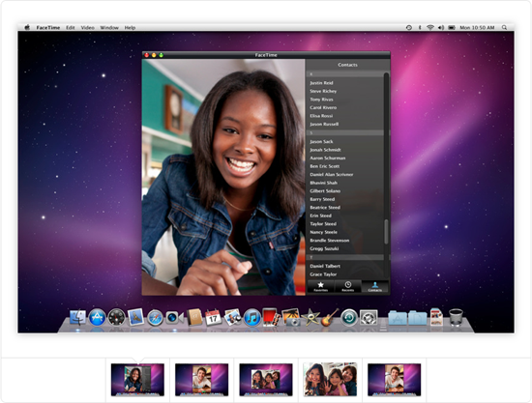Image resolution: width=532 pixels, height=403 pixels.
Task: Click the menu bar clock Mon 10:50 AM
Action: [477, 28]
